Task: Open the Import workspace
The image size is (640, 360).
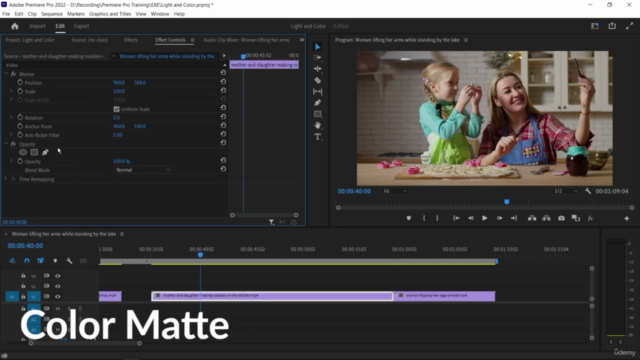Action: click(x=37, y=26)
